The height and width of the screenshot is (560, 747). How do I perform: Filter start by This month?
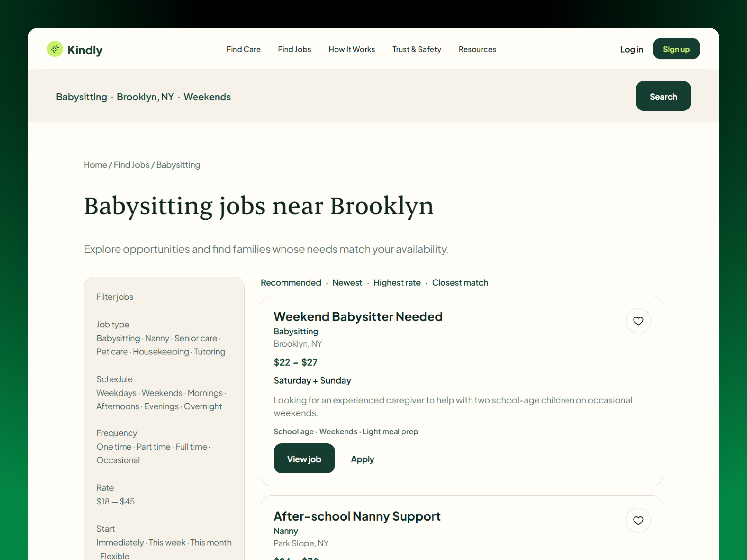coord(211,542)
